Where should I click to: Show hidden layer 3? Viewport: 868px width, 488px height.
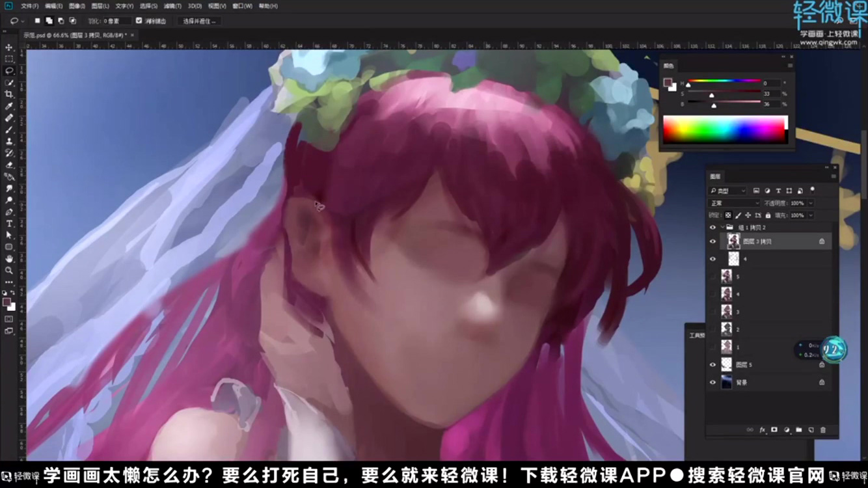tap(712, 312)
